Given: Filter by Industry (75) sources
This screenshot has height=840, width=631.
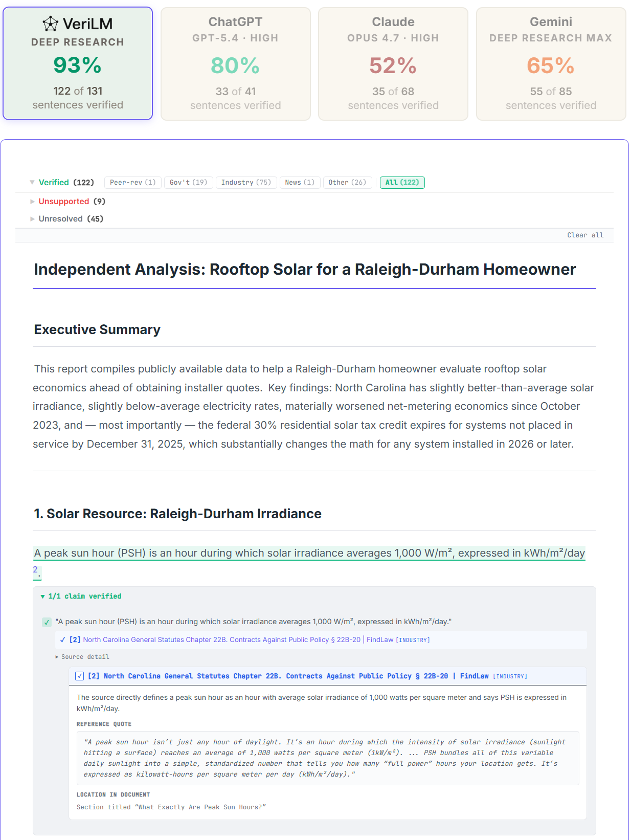Looking at the screenshot, I should pyautogui.click(x=246, y=183).
